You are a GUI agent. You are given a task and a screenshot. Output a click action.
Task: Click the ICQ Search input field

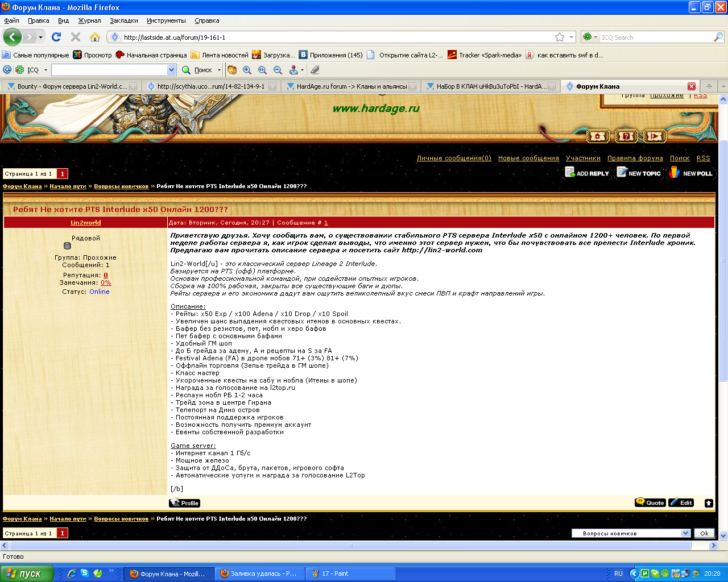pyautogui.click(x=656, y=37)
